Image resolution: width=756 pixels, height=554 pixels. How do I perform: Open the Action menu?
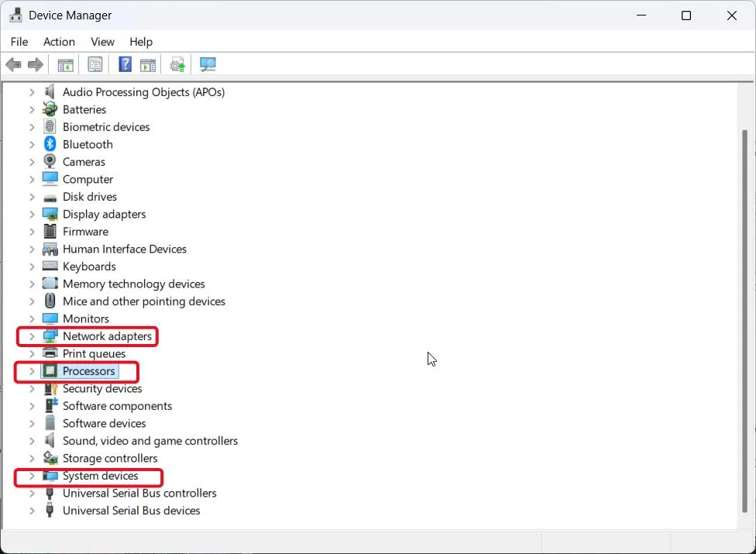point(60,42)
